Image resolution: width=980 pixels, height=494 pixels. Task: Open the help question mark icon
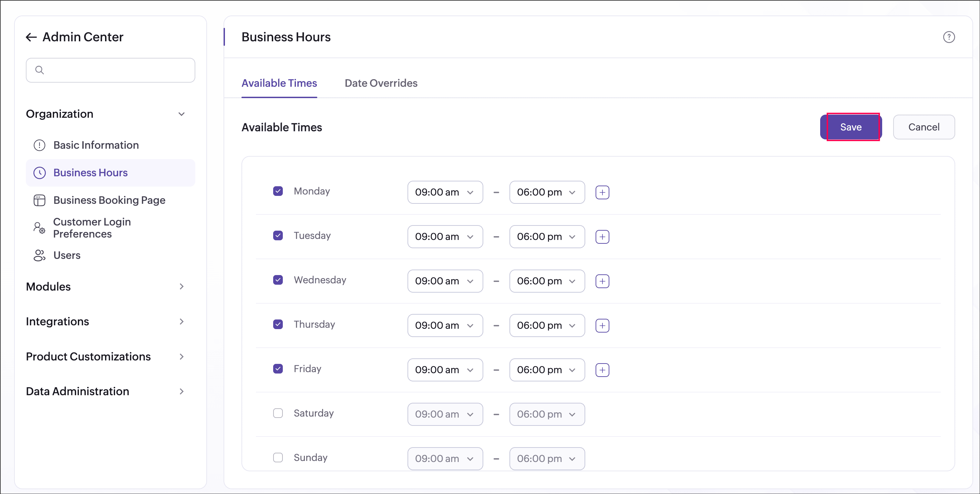tap(948, 37)
